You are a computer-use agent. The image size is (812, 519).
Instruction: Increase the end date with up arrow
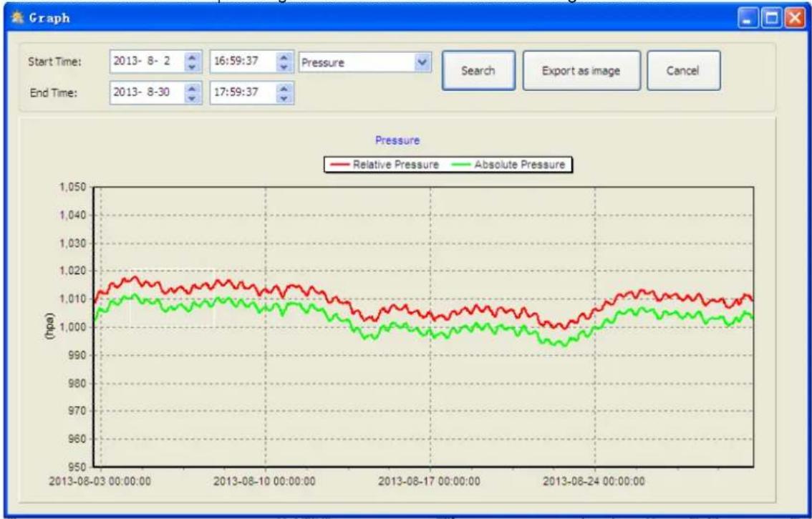pyautogui.click(x=192, y=89)
